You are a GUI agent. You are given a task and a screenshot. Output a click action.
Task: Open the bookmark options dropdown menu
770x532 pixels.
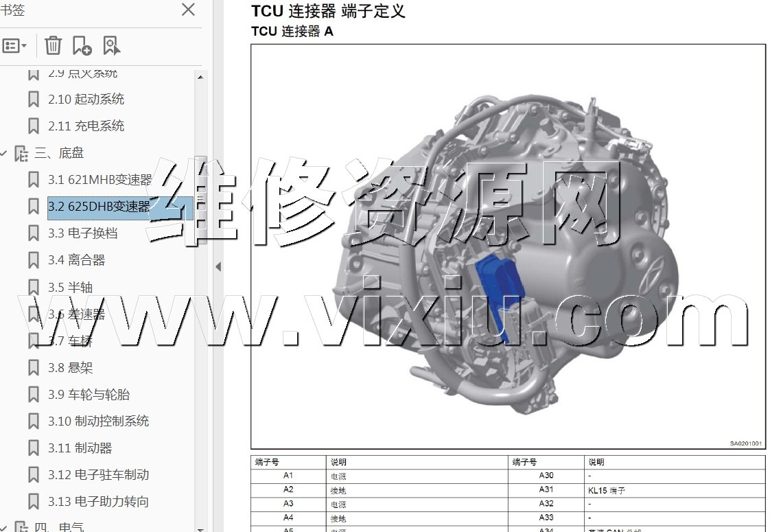(x=14, y=46)
